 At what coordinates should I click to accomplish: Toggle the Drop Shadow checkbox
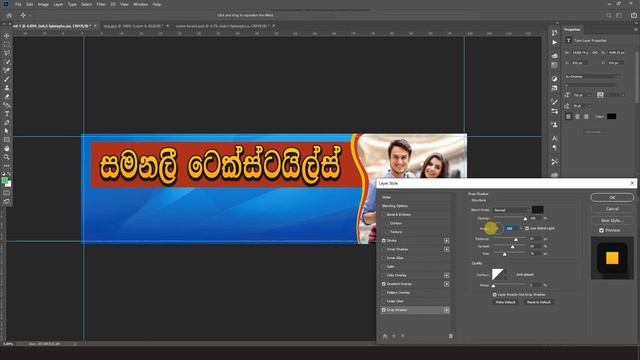tap(384, 310)
